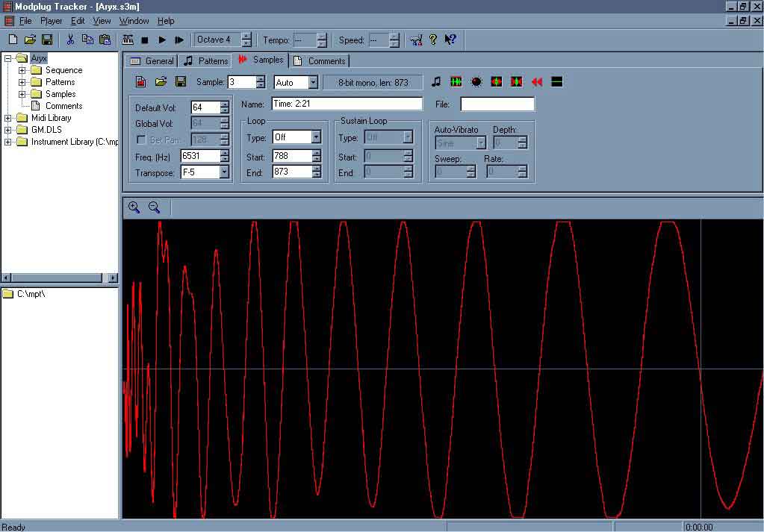Screen dimensions: 764x532
Task: Expand the Patterns folder in the tree
Action: point(22,82)
